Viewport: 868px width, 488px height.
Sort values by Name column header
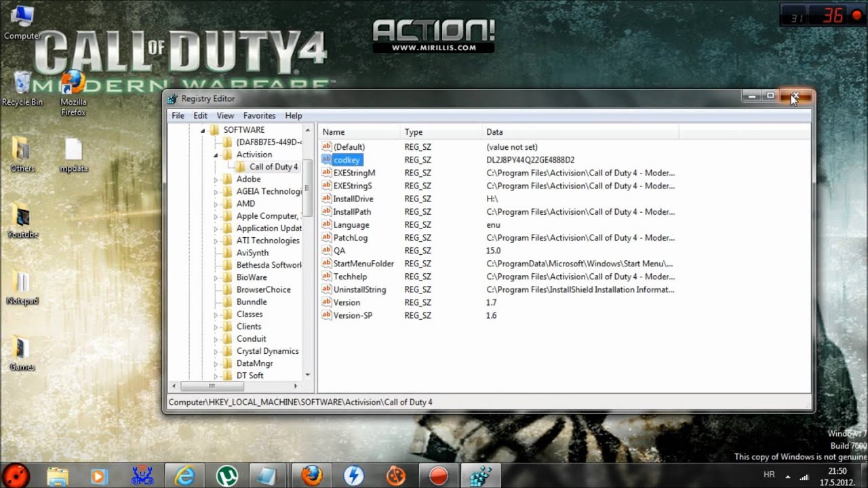(359, 132)
